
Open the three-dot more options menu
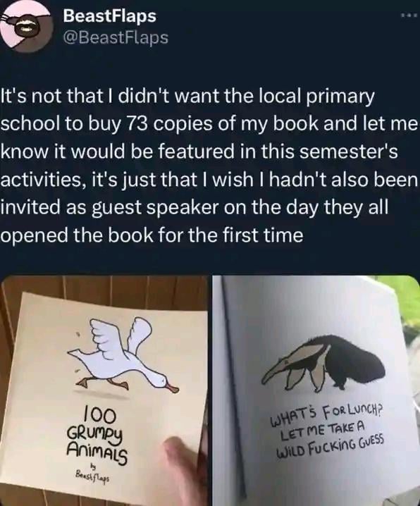click(x=407, y=16)
